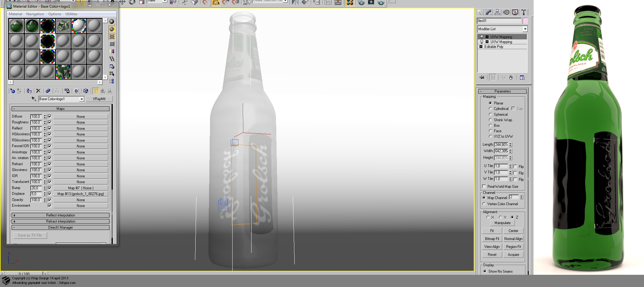
Task: Open the Display panel tab
Action: coord(515,12)
